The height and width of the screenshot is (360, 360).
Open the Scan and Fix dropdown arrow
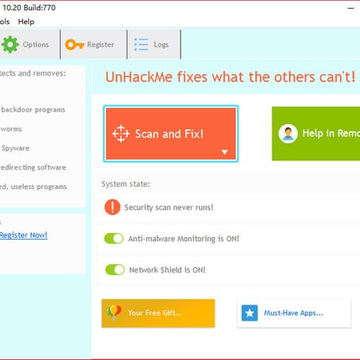[x=225, y=152]
